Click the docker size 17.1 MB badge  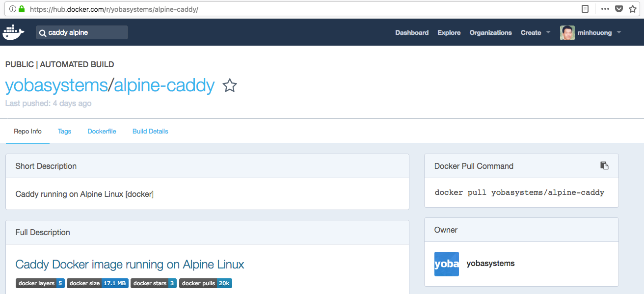click(x=98, y=283)
